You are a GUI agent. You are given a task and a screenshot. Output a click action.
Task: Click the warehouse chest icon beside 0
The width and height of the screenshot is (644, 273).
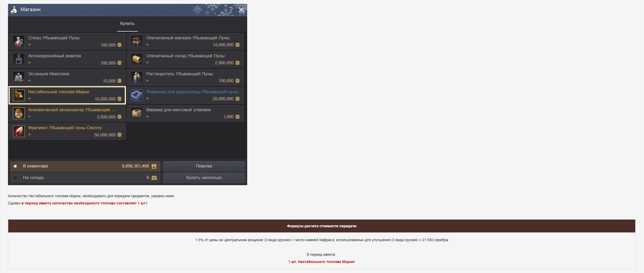tap(154, 178)
